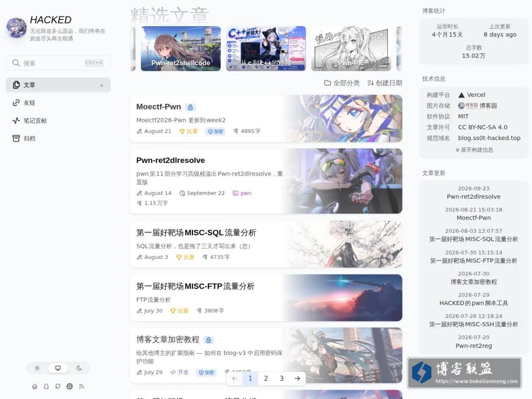The width and height of the screenshot is (532, 399).
Task: Click the 博客联盟 banner
Action: click(464, 373)
